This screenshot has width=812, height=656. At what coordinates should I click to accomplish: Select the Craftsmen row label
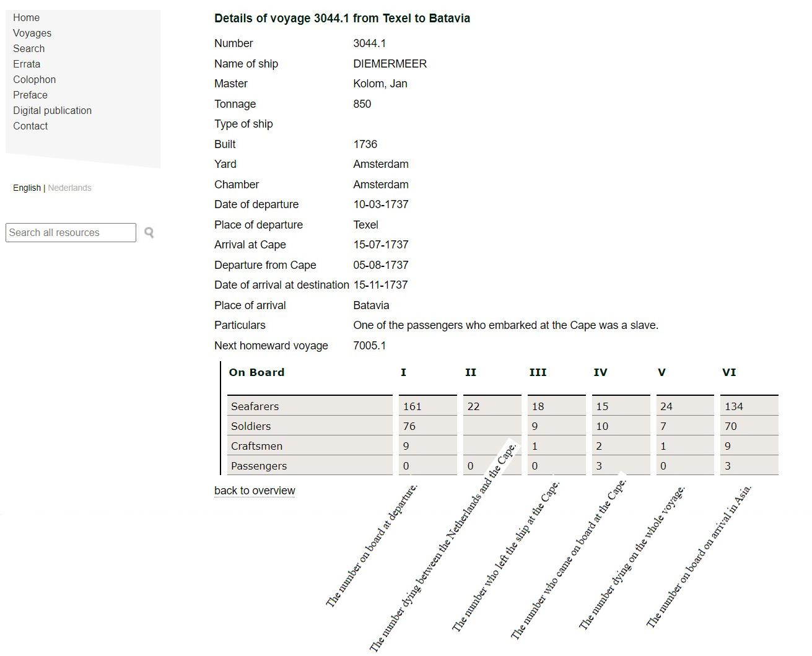tap(256, 446)
